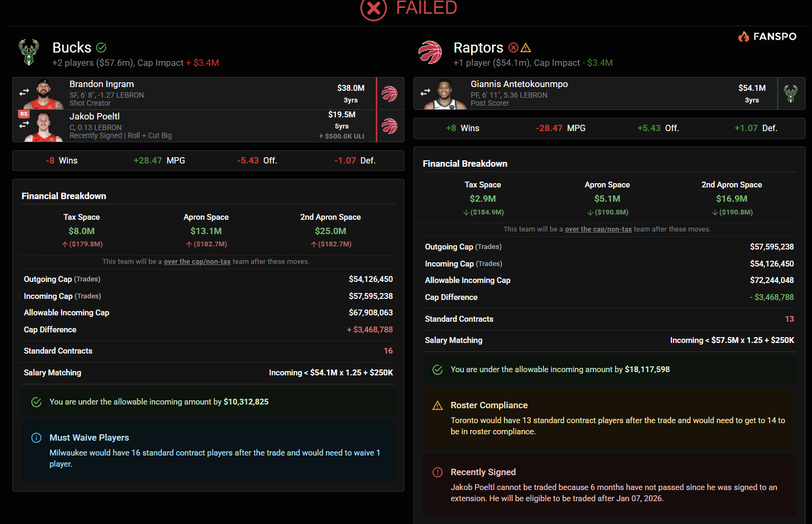Click Giannis Antetokounmpo's headshot photo

pos(445,94)
